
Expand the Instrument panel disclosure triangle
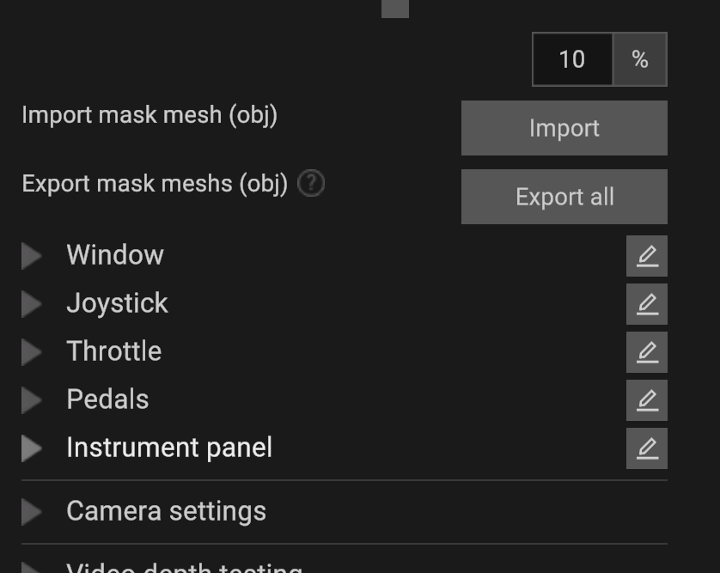pos(32,448)
